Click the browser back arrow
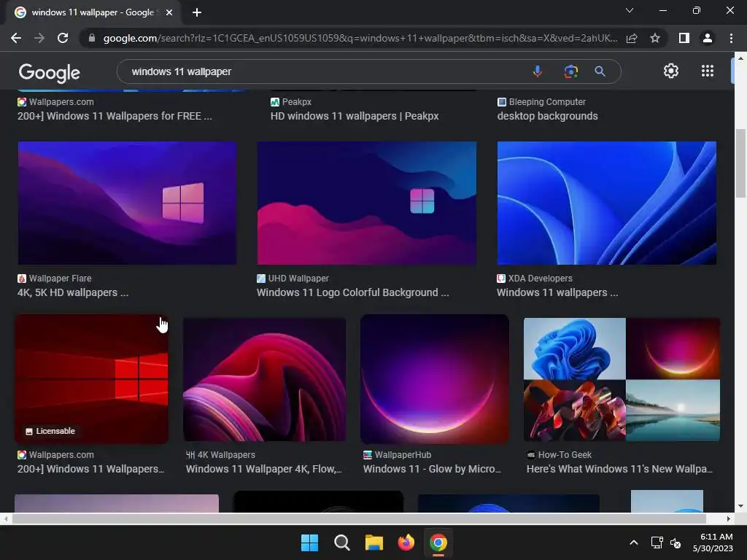The image size is (747, 560). pyautogui.click(x=16, y=38)
